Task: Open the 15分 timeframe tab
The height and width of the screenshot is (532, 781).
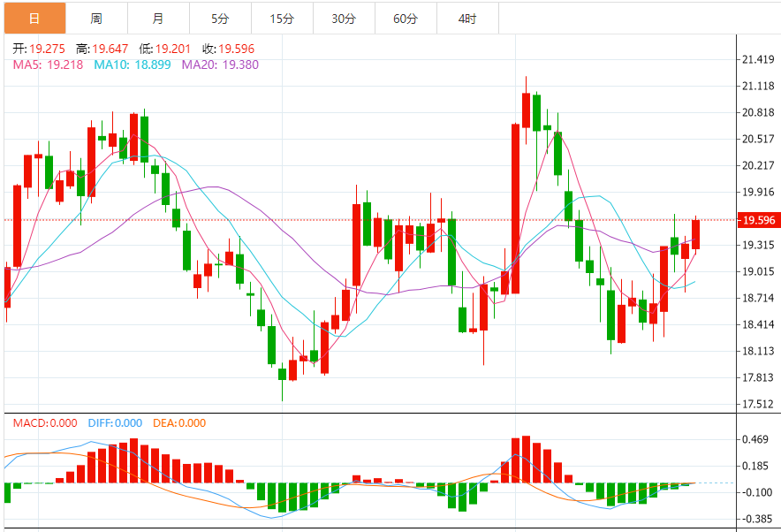Action: point(282,19)
